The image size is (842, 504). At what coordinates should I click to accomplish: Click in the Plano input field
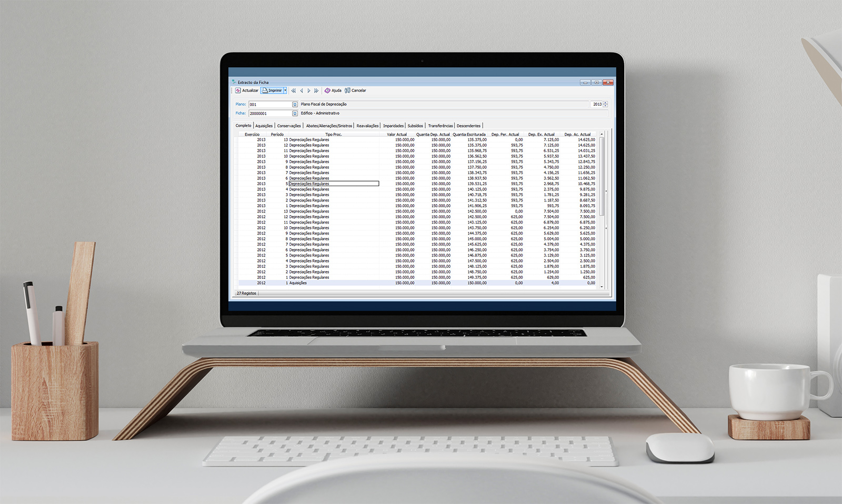pyautogui.click(x=269, y=105)
